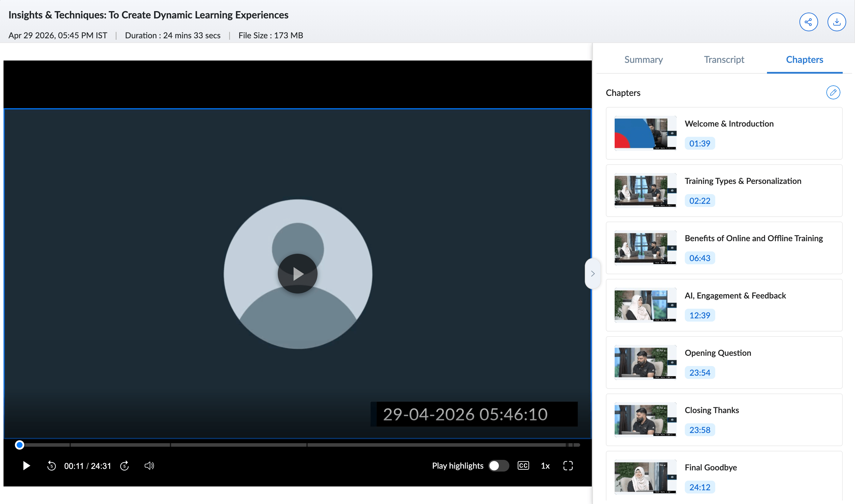Click Benefits of Online and Offline Training title
This screenshot has height=504, width=855.
tap(754, 239)
